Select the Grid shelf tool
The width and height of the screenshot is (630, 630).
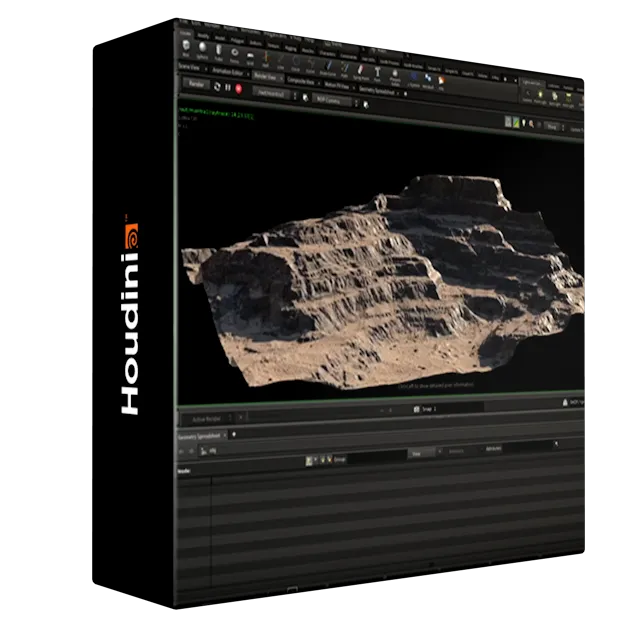(250, 57)
